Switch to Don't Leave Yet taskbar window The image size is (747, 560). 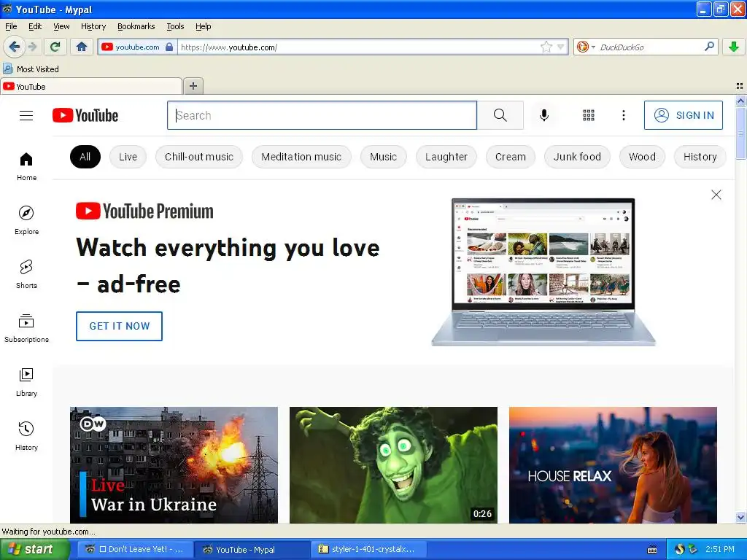tap(135, 549)
